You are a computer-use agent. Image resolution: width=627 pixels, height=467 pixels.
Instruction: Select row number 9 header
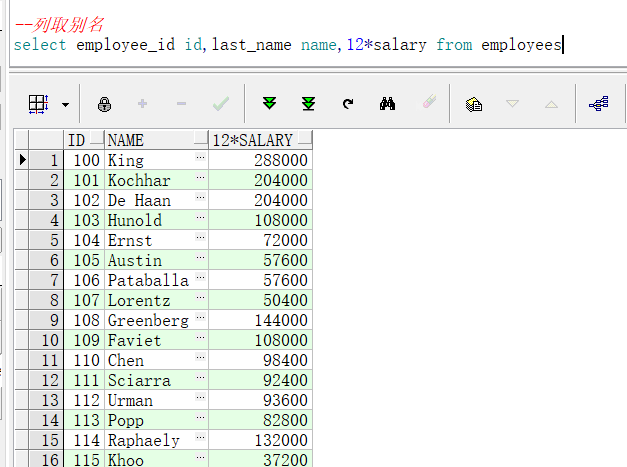(46, 320)
